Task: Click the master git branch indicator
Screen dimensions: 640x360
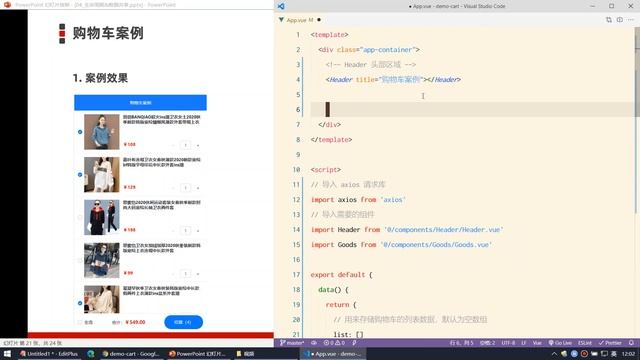Action: click(x=292, y=343)
